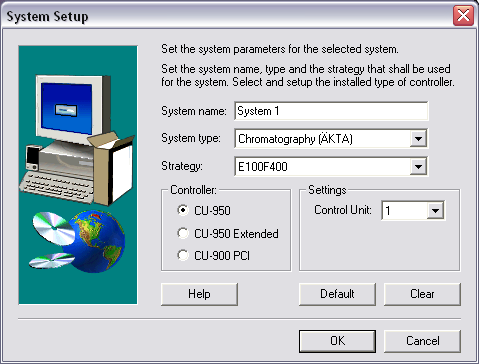Click the Chromatography (ÄKTA) system type field

pyautogui.click(x=323, y=138)
